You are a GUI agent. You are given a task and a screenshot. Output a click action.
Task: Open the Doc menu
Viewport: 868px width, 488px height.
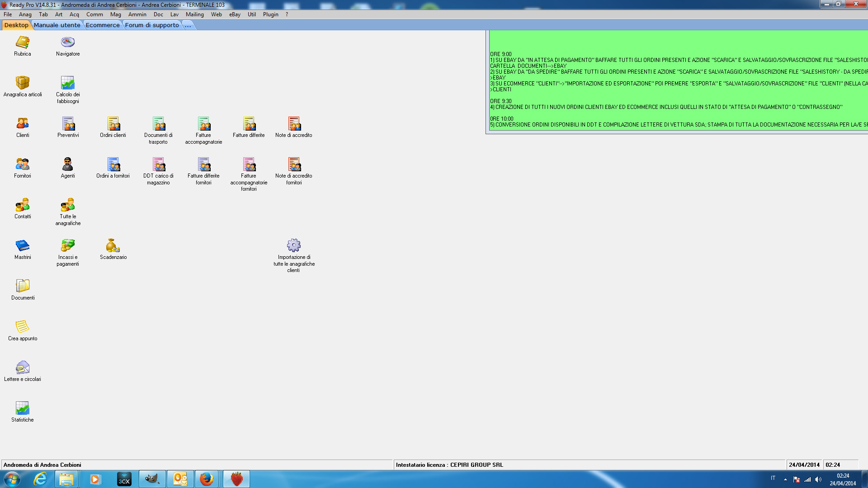click(x=158, y=14)
